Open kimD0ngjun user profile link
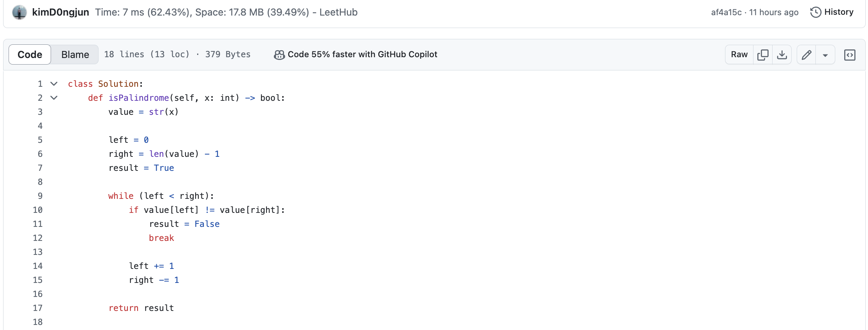Screen dimensions: 868x330 (60, 12)
